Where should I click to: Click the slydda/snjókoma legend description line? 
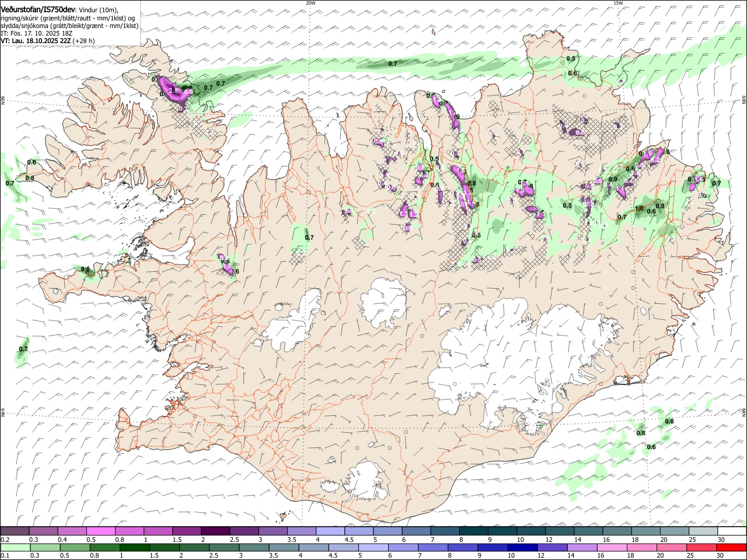(x=69, y=26)
